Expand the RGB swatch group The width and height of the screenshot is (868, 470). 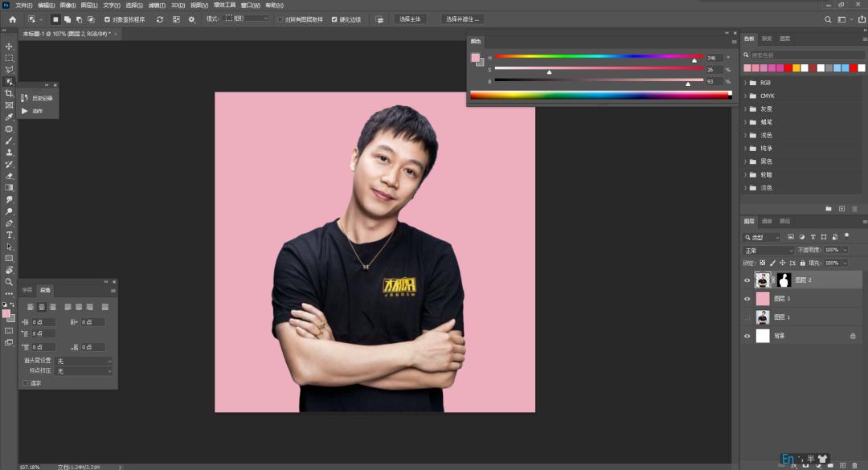[747, 82]
